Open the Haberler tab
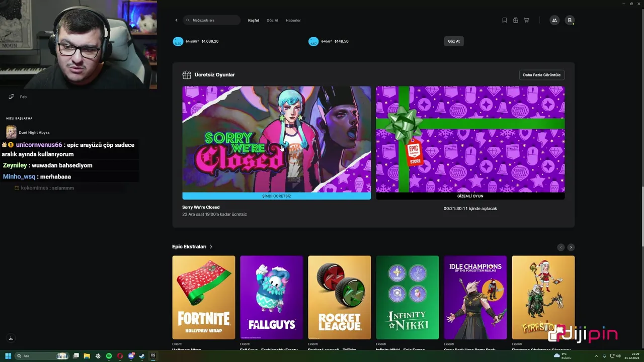 (x=293, y=20)
